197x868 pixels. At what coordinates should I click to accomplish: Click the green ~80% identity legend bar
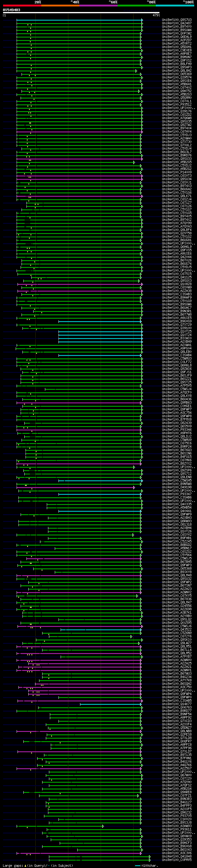click(137, 6)
